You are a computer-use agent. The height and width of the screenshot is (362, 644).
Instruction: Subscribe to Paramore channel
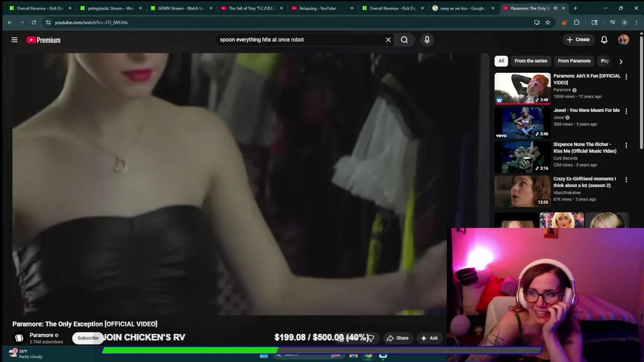88,338
